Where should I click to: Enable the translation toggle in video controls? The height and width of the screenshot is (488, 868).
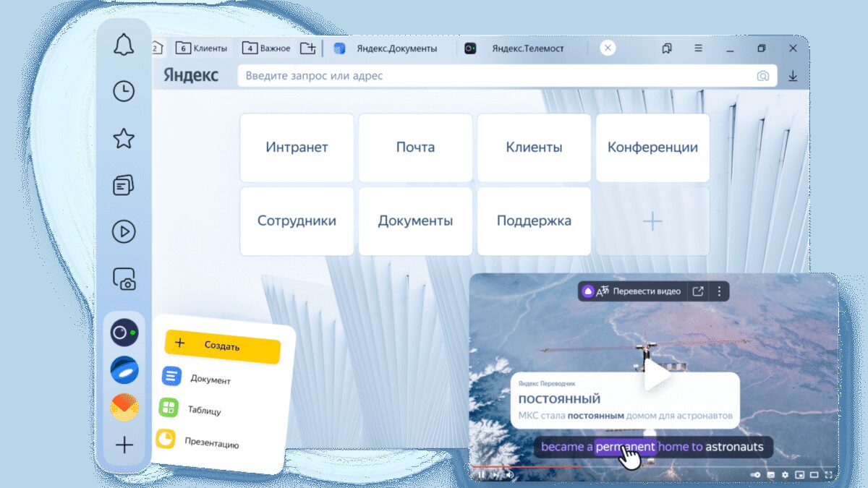755,474
